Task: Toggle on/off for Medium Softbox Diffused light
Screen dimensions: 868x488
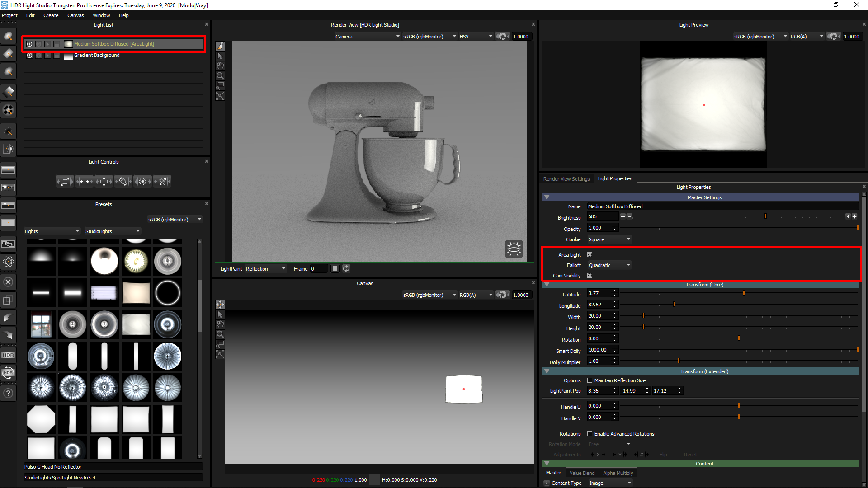Action: (x=29, y=44)
